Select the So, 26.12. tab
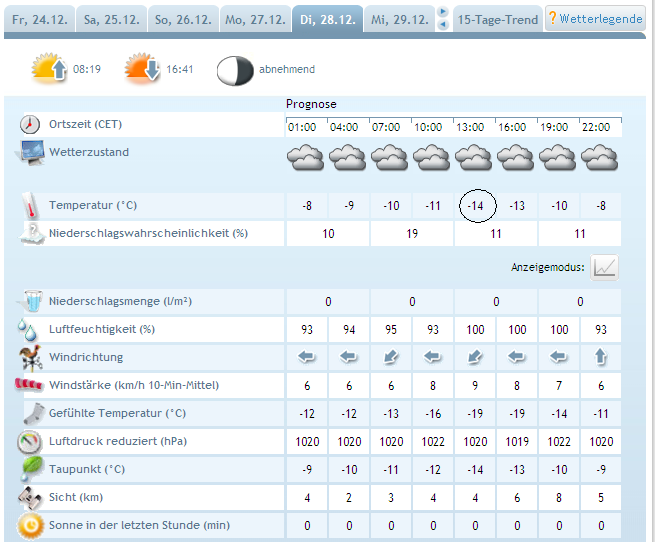655x542 pixels. click(183, 19)
